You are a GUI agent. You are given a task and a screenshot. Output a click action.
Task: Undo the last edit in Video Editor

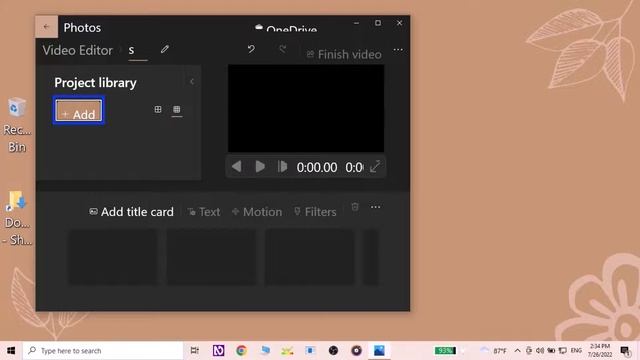[x=251, y=49]
